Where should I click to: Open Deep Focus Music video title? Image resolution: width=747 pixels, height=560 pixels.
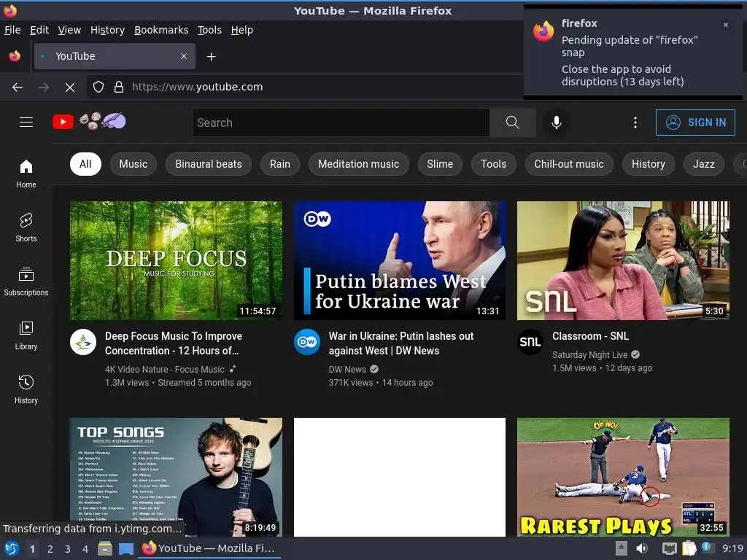pos(174,343)
